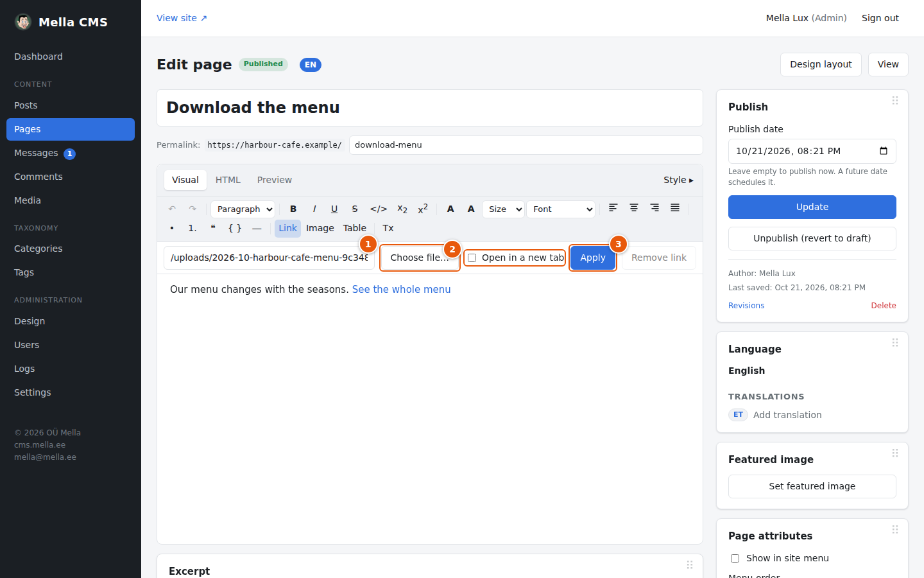Switch to the HTML tab

(x=228, y=180)
